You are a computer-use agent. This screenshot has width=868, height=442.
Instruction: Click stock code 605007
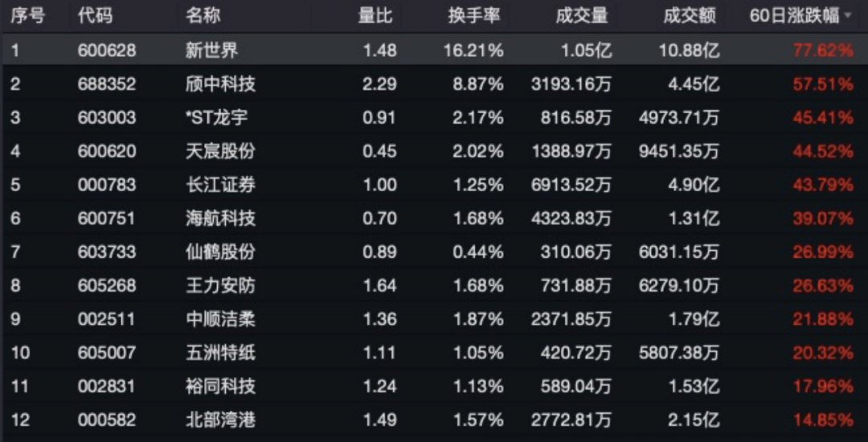coord(107,353)
